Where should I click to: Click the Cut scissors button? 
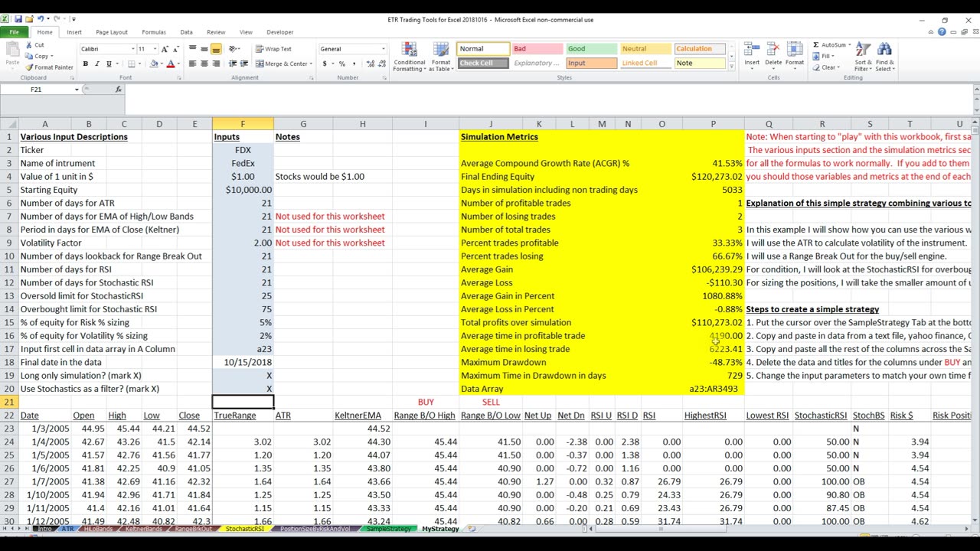(x=35, y=45)
